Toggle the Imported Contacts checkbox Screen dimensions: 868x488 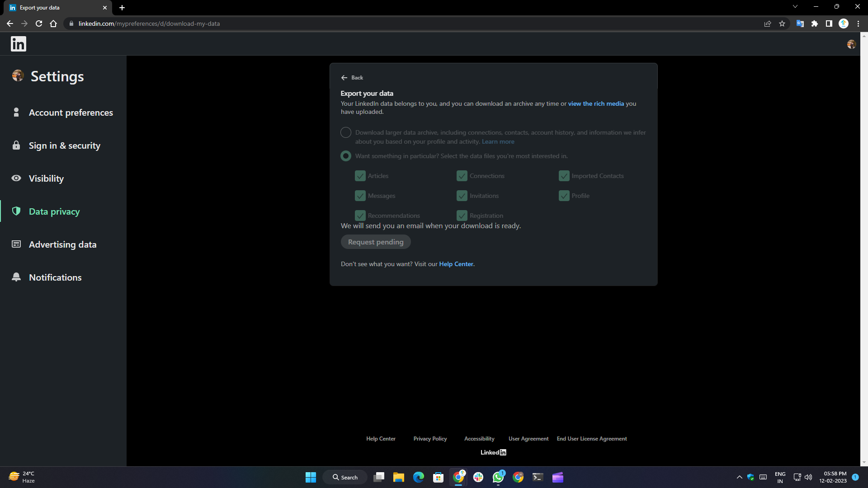click(564, 176)
